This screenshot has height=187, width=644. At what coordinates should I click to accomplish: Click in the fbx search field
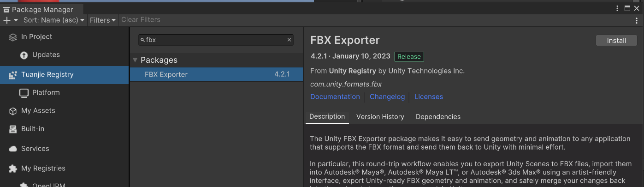(216, 40)
